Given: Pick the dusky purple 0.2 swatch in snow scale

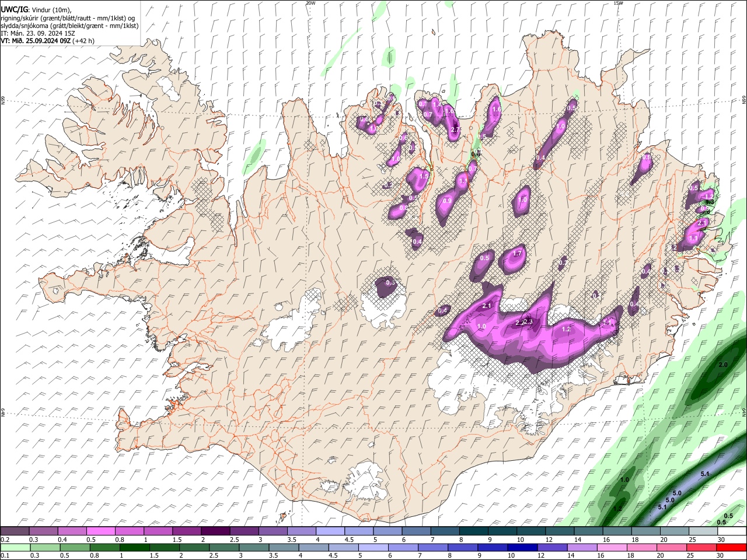Looking at the screenshot, I should point(15,531).
